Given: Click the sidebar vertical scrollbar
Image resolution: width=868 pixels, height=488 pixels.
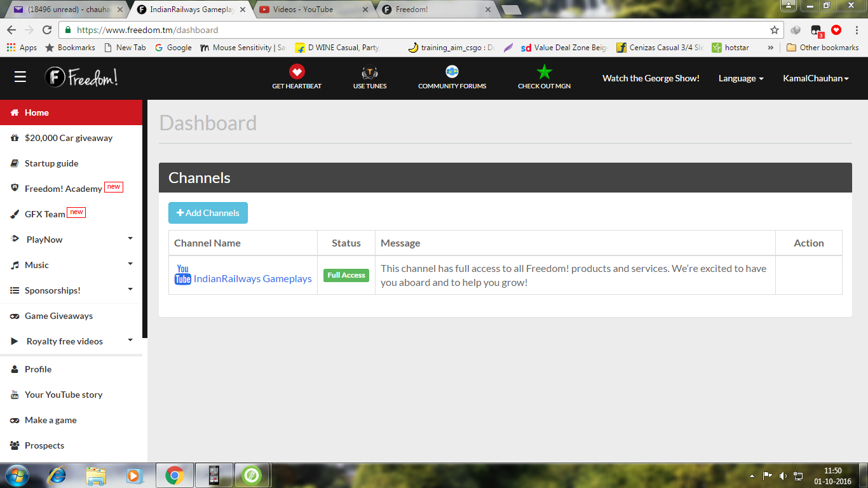Looking at the screenshot, I should pyautogui.click(x=145, y=219).
